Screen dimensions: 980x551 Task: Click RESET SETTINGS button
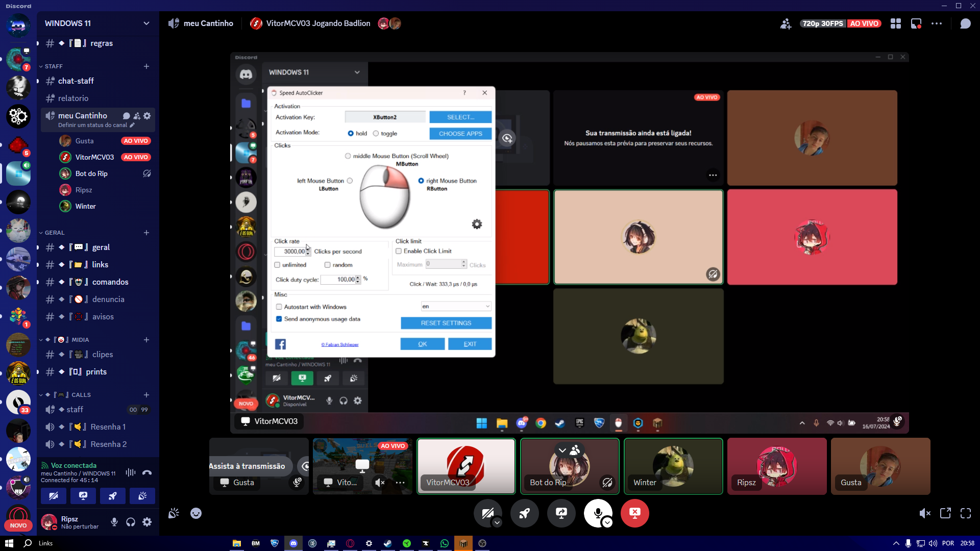(x=446, y=323)
